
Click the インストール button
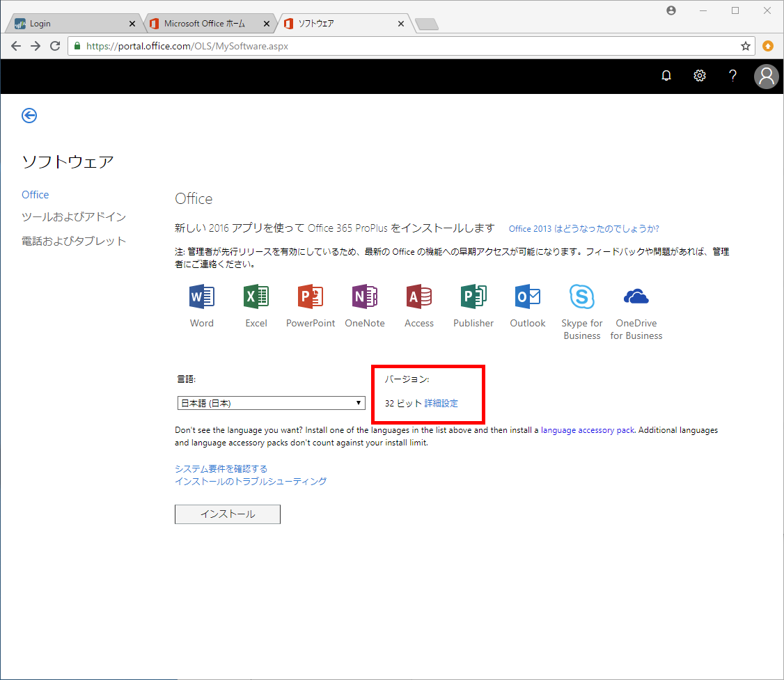coord(228,514)
